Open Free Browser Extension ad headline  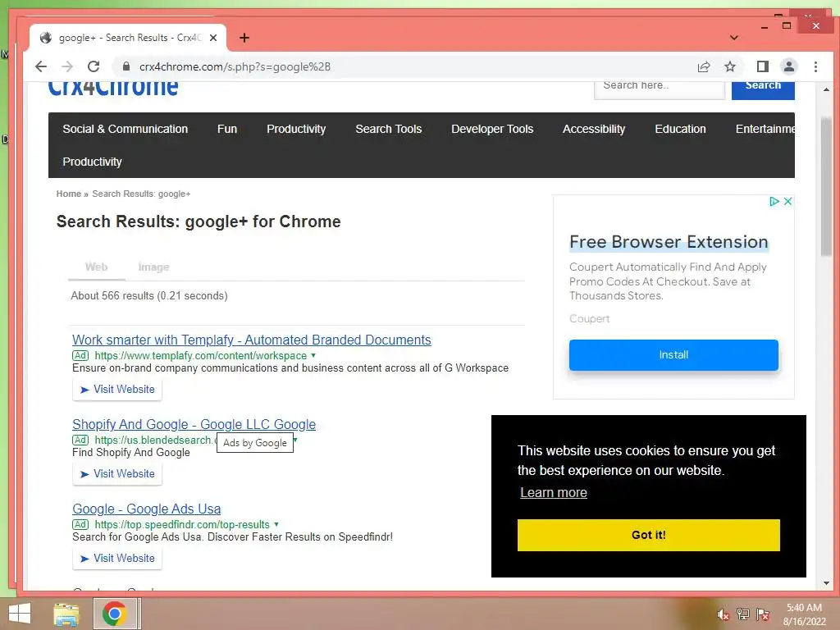click(669, 242)
